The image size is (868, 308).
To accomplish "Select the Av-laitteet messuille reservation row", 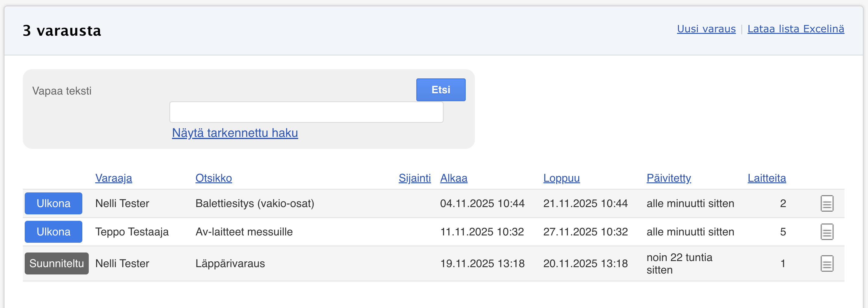I will coord(244,232).
